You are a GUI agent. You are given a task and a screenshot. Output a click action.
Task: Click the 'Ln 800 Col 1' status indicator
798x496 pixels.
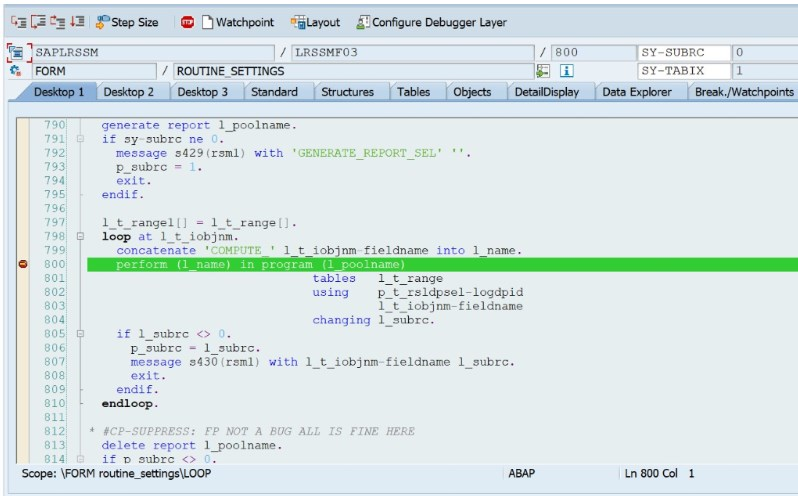660,474
